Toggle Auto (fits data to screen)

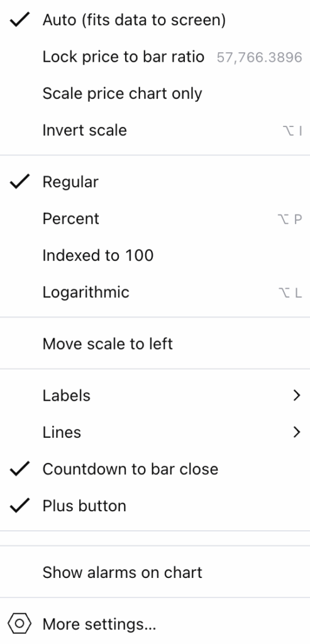(155, 19)
